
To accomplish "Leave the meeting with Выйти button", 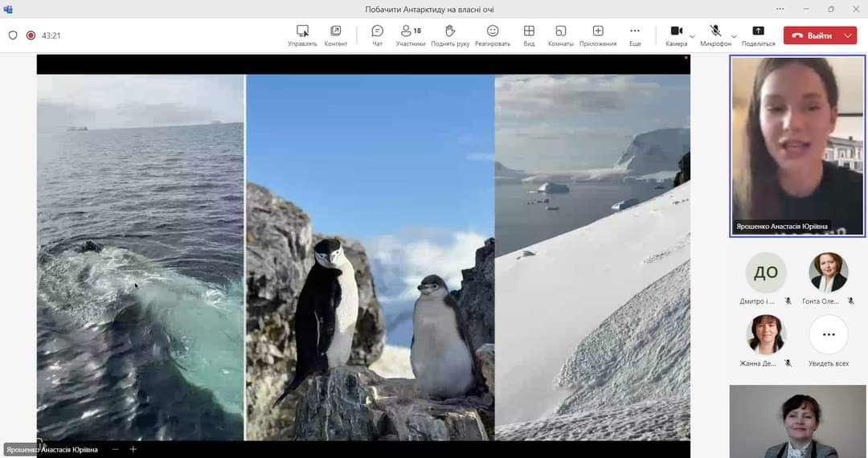I will point(812,35).
